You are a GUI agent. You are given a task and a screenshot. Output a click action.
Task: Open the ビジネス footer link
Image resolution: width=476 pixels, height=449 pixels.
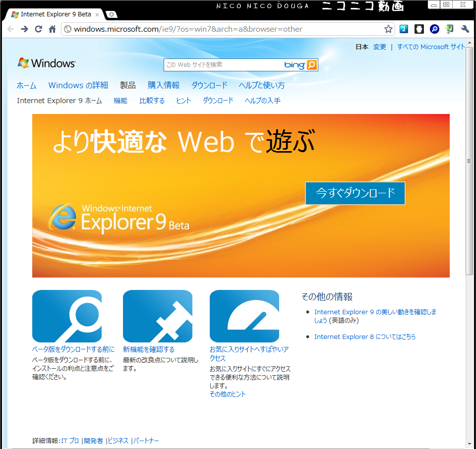coord(119,441)
